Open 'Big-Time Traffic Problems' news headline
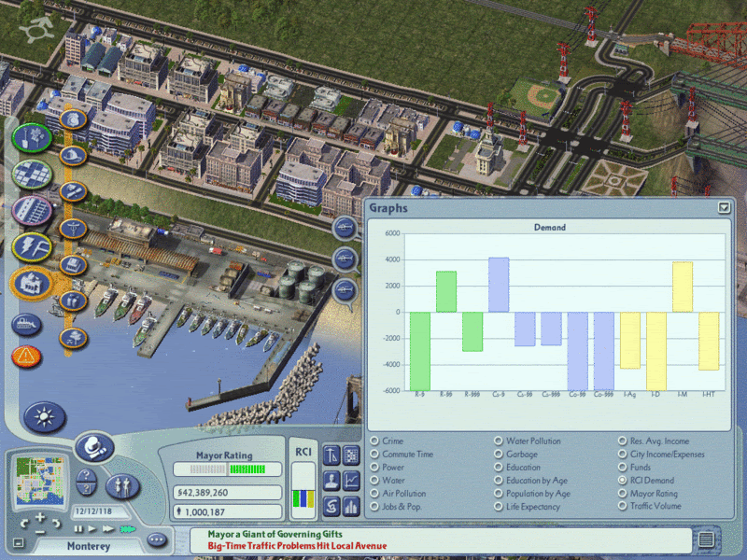Screen dimensions: 747x560 (x=297, y=546)
